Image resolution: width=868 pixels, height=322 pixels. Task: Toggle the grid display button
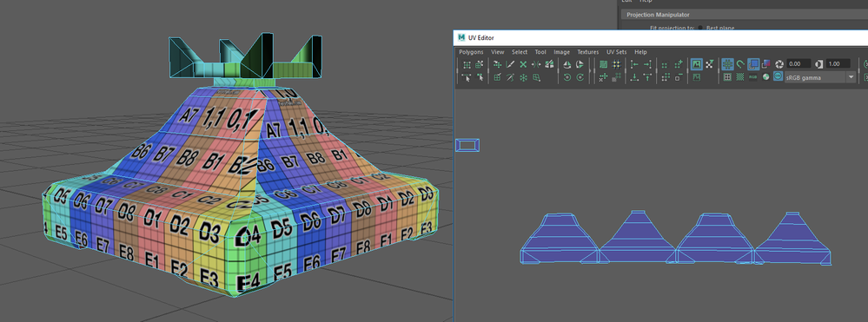(728, 65)
